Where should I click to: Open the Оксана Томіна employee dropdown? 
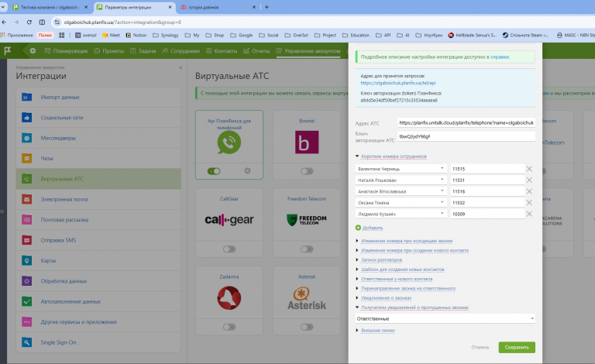[x=401, y=203]
